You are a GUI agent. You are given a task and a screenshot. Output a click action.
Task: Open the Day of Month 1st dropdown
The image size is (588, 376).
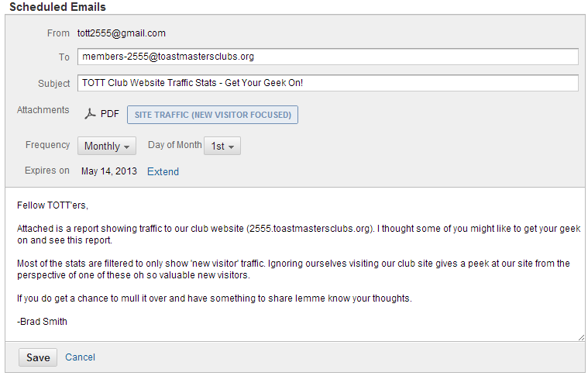(222, 146)
